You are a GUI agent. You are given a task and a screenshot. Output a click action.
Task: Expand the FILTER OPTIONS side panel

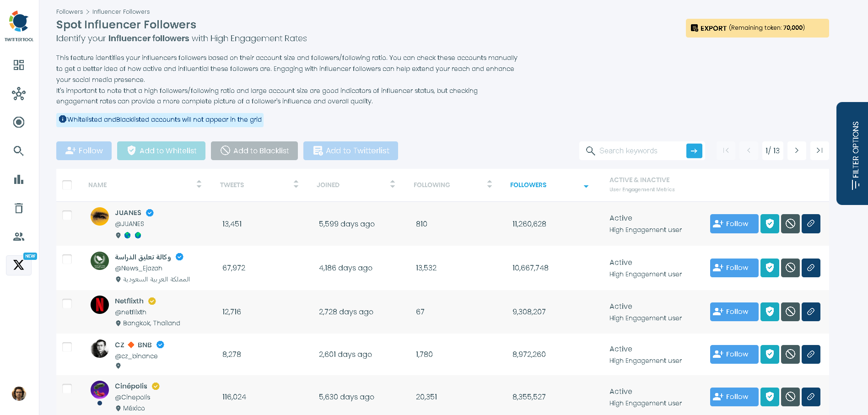point(852,153)
